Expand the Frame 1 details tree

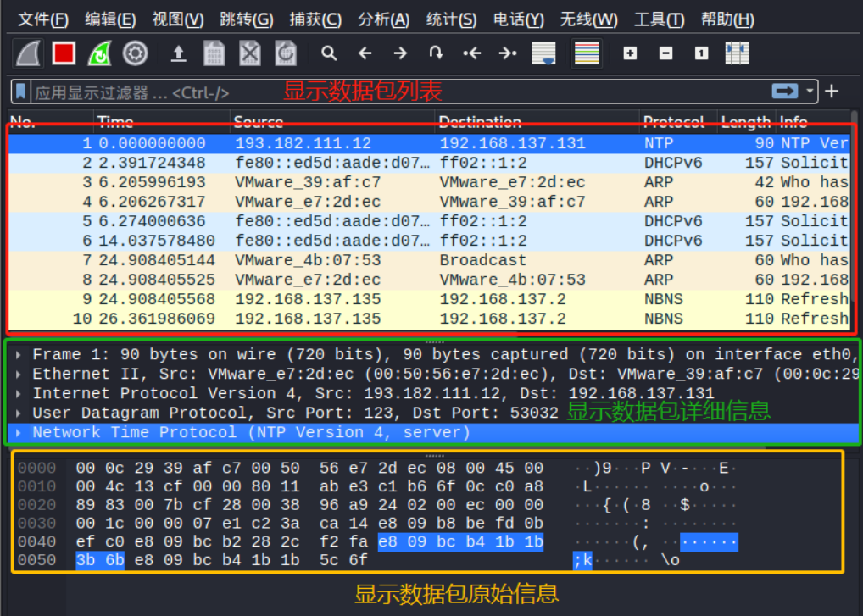19,354
